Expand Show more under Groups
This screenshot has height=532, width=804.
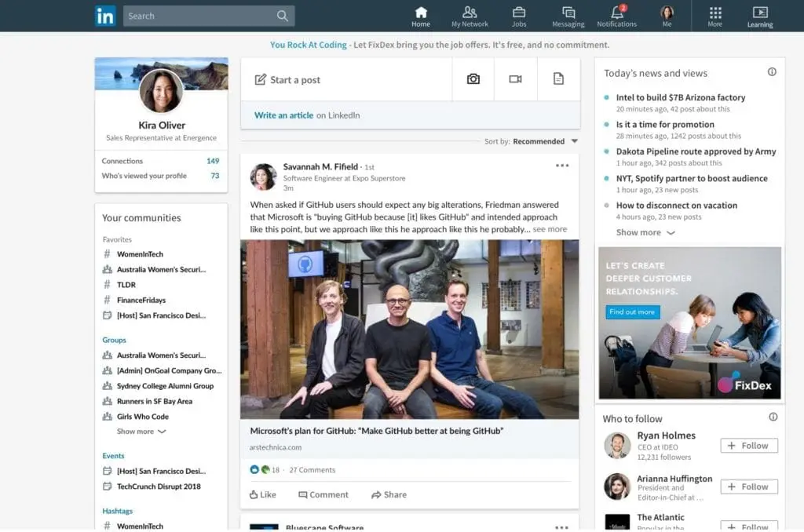pyautogui.click(x=141, y=432)
